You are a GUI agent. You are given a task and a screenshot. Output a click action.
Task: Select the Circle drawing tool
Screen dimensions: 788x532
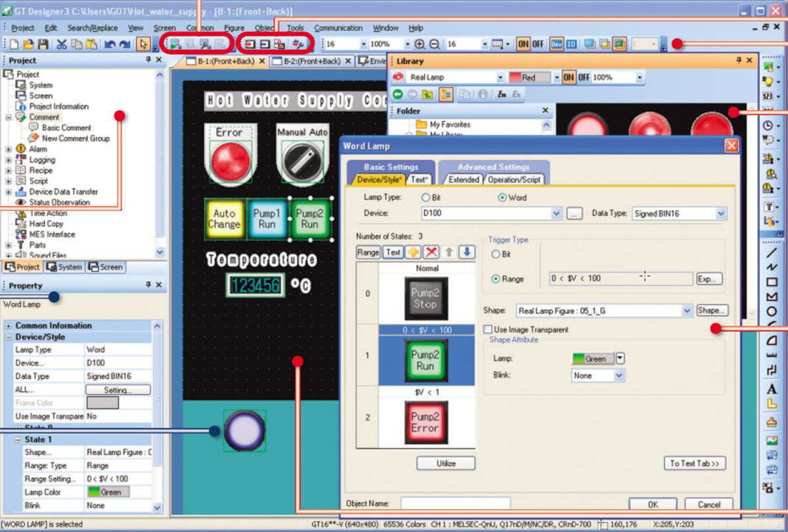point(772,311)
